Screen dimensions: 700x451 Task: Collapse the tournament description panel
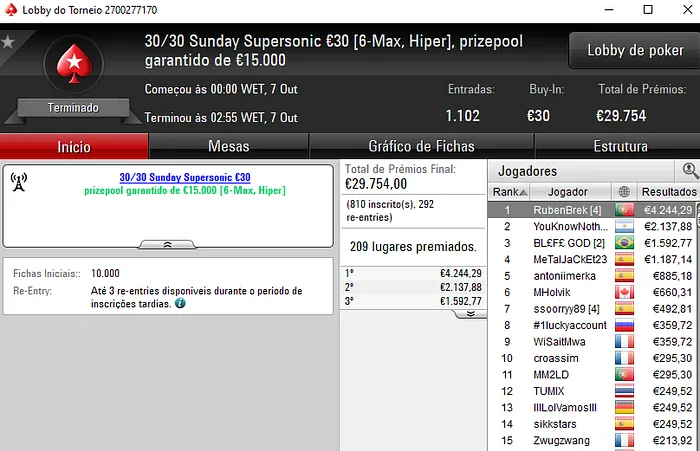pos(167,244)
